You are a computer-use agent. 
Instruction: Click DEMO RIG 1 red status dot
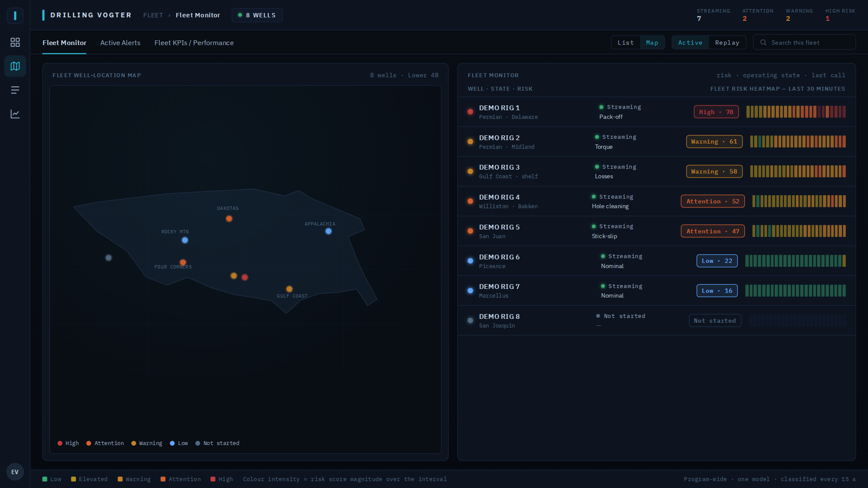(470, 112)
